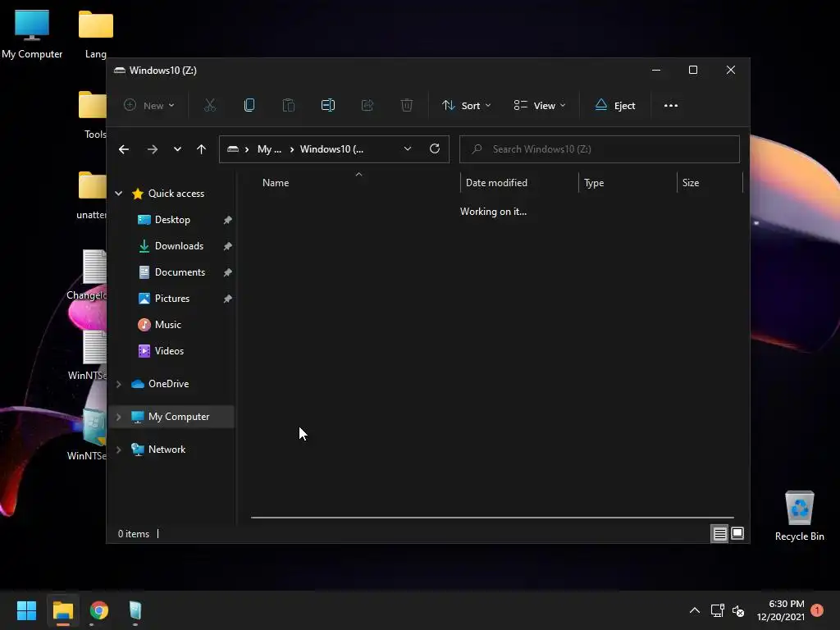Screen dimensions: 840x630
Task: Open Recycle Bin desktop icon
Action: [799, 516]
